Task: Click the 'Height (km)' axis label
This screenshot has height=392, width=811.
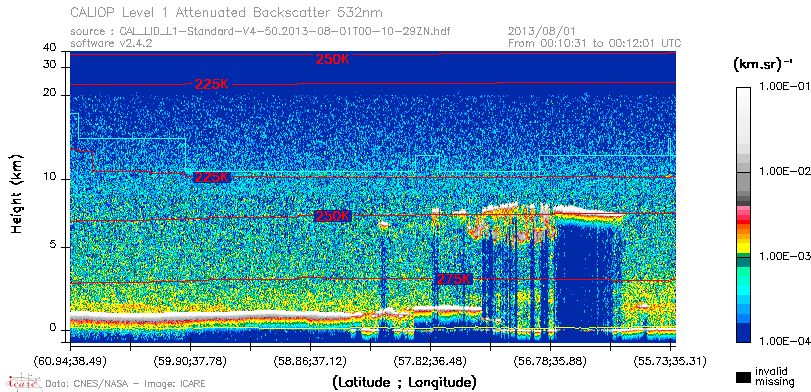Action: [17, 193]
